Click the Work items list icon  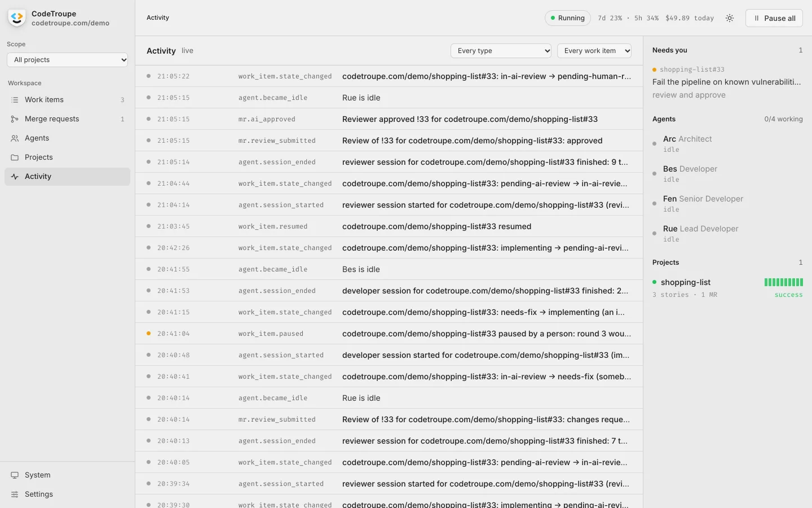tap(15, 100)
